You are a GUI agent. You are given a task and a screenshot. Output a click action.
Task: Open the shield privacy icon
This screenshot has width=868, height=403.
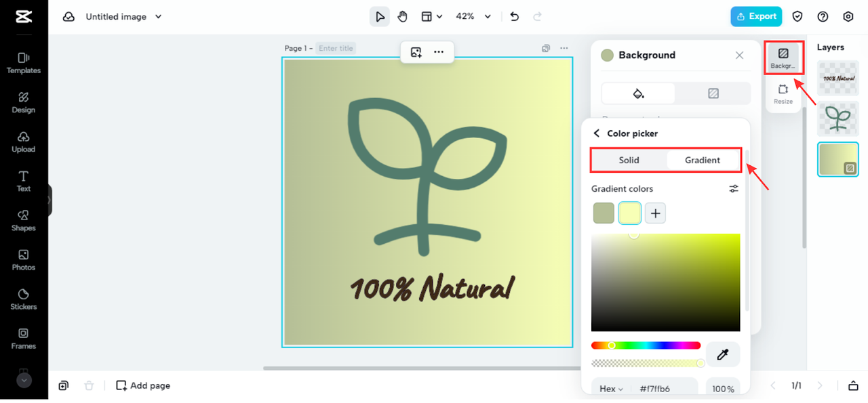(798, 16)
